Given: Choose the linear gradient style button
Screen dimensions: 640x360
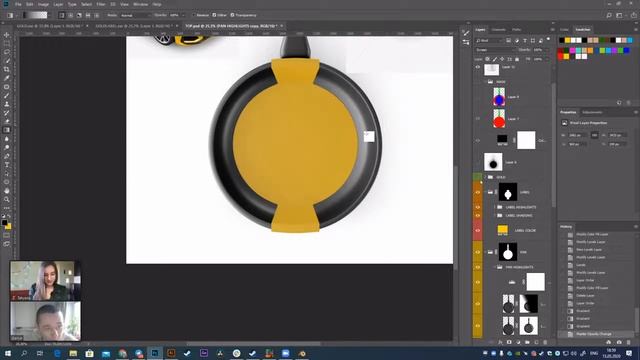Looking at the screenshot, I should click(62, 15).
